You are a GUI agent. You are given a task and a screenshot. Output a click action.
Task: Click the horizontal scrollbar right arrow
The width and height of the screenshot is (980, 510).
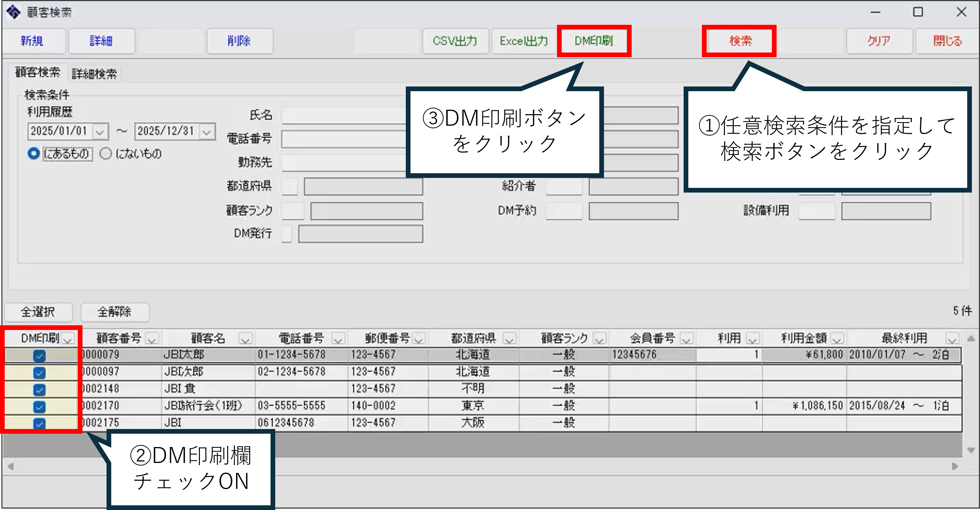pos(954,466)
